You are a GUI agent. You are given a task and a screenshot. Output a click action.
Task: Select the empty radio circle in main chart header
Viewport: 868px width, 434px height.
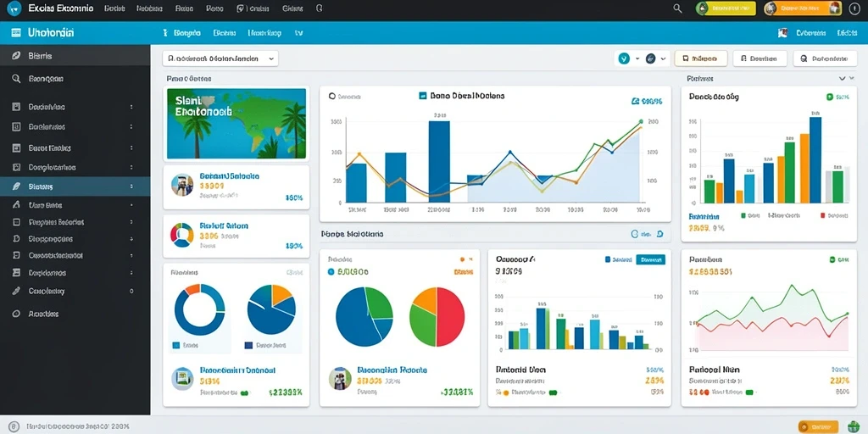click(x=332, y=96)
